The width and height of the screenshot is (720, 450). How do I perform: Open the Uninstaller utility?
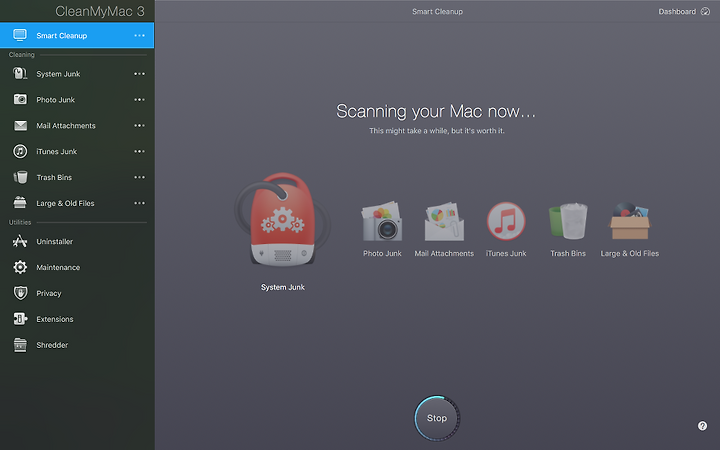click(77, 241)
